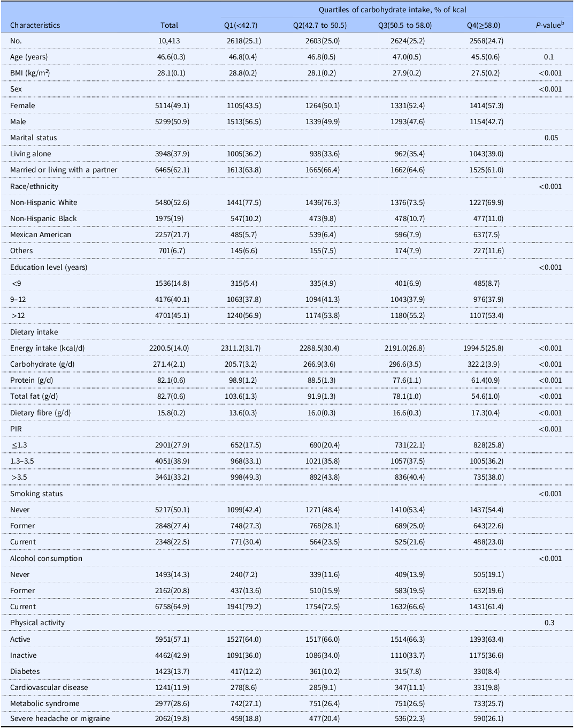Select the BMI (kg/m2) row label

tap(33, 73)
